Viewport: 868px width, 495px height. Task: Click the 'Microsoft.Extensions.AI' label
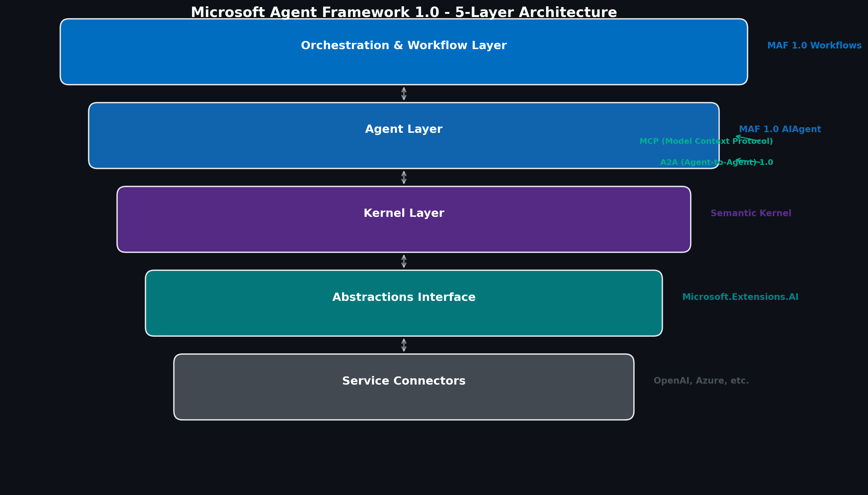[740, 297]
